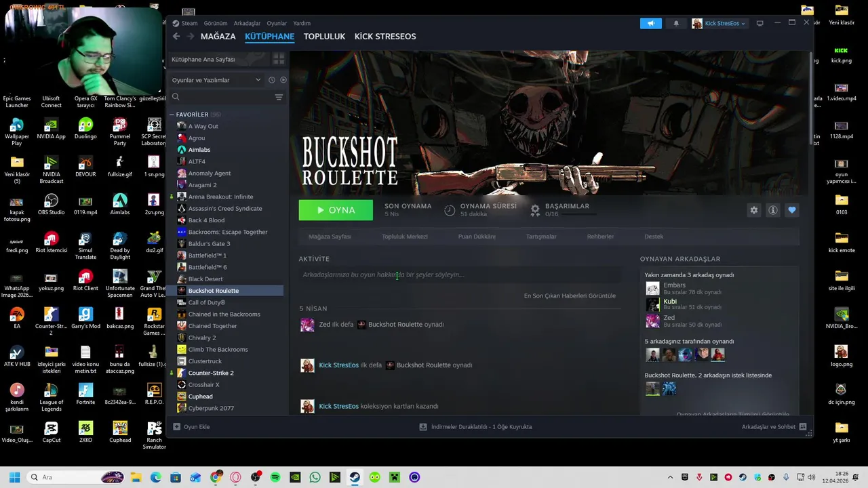
Task: Open the TOPLULUK tab
Action: click(x=324, y=37)
